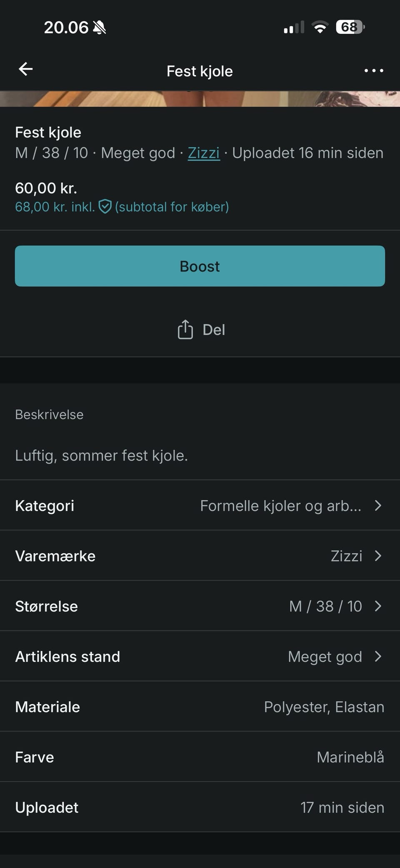Expand the Varemærke row chevron
The image size is (400, 868).
378,556
